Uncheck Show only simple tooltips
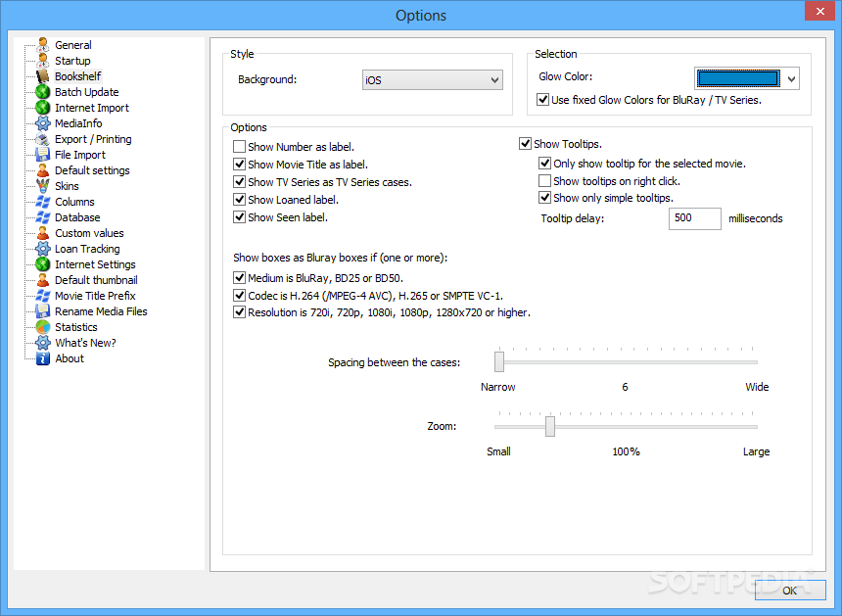Viewport: 842px width, 616px height. (x=544, y=198)
